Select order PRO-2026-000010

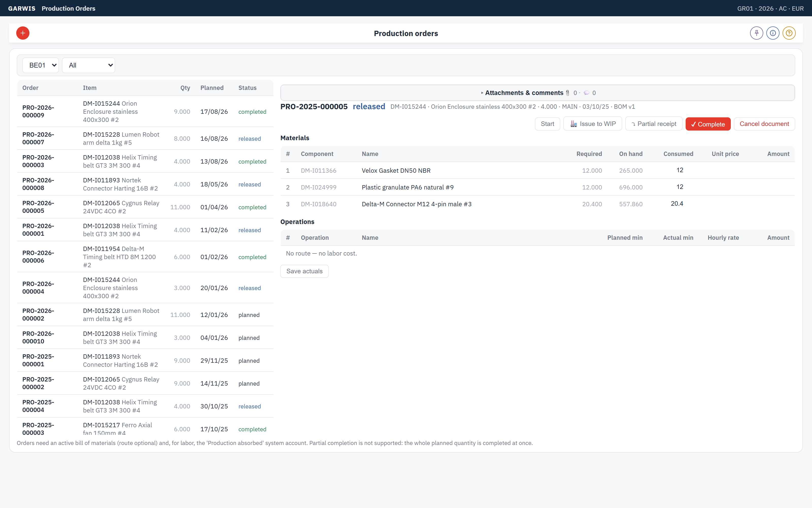(145, 338)
